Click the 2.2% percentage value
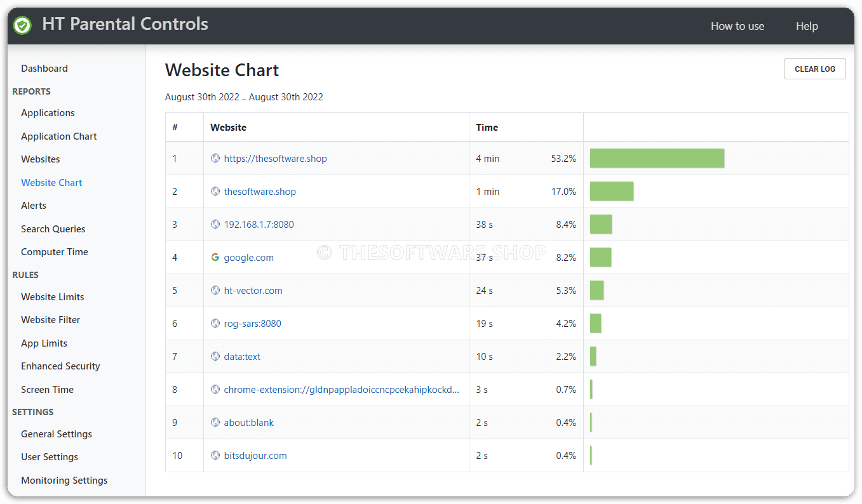This screenshot has width=862, height=504. click(565, 357)
